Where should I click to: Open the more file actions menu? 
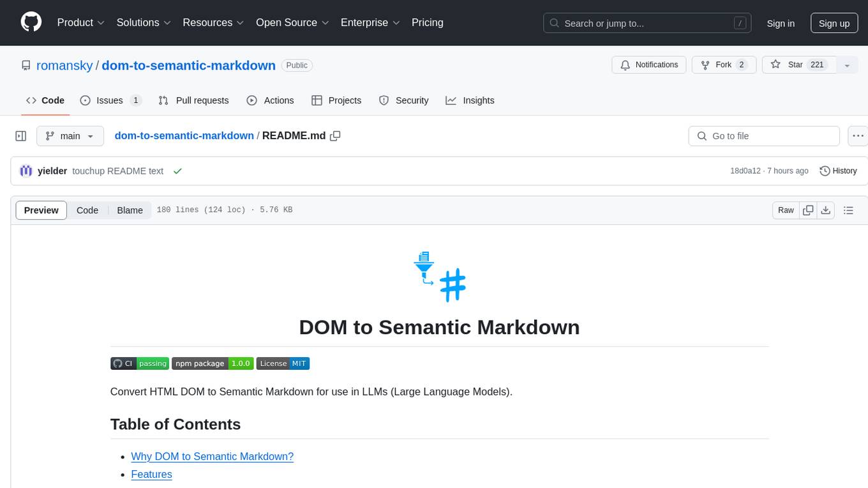pyautogui.click(x=858, y=136)
